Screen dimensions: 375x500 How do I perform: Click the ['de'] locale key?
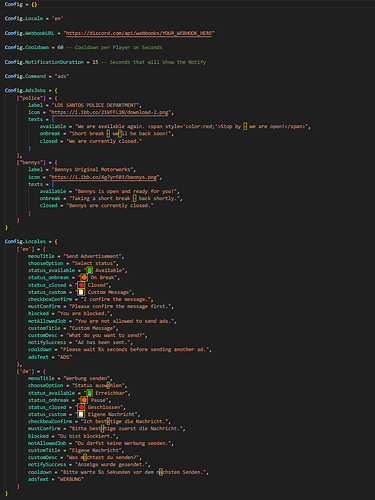[25, 371]
